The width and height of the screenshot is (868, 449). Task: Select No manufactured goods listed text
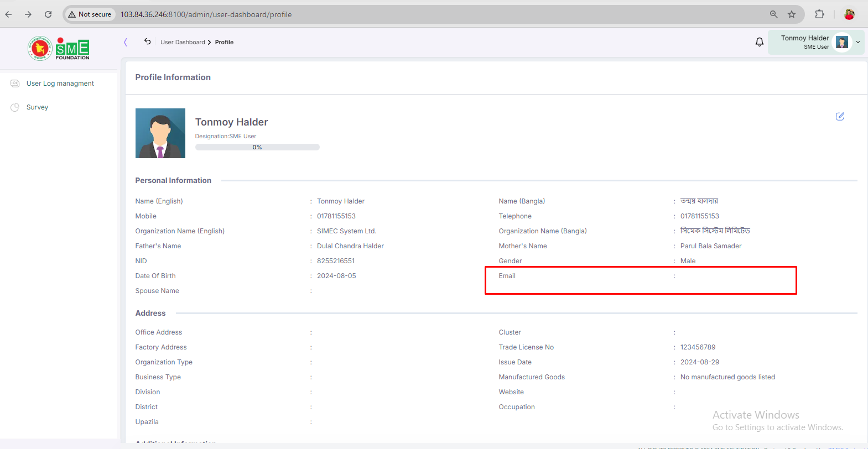coord(727,377)
